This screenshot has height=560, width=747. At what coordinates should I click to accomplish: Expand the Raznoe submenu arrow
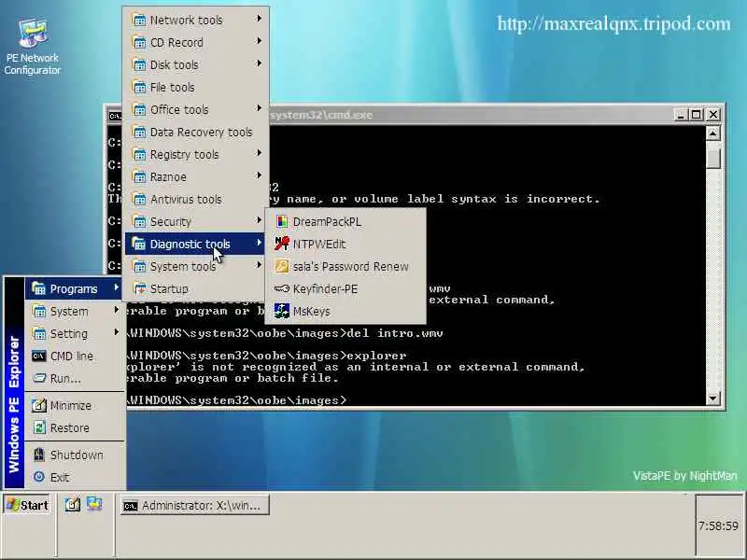259,175
